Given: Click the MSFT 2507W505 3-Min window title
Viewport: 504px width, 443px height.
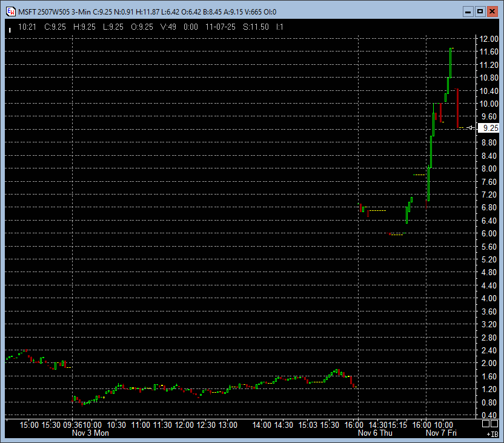Looking at the screenshot, I should (50, 12).
